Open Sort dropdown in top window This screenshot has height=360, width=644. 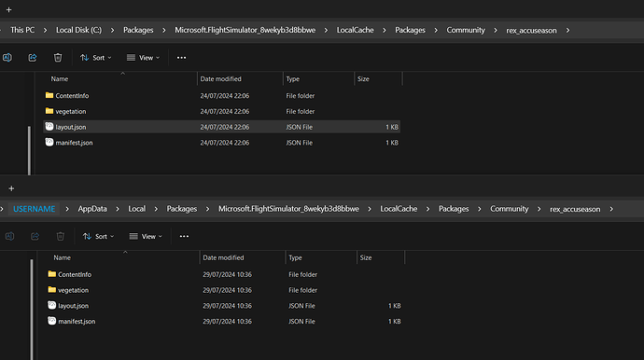[96, 58]
